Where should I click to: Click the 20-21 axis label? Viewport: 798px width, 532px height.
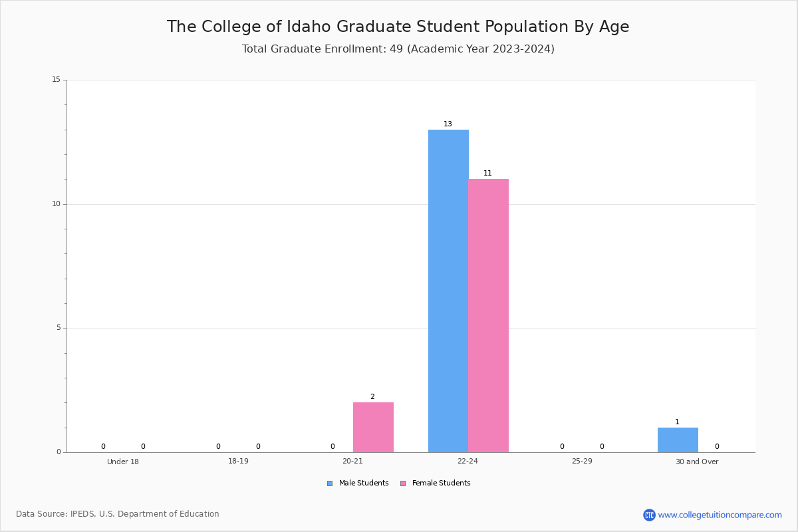click(x=352, y=462)
